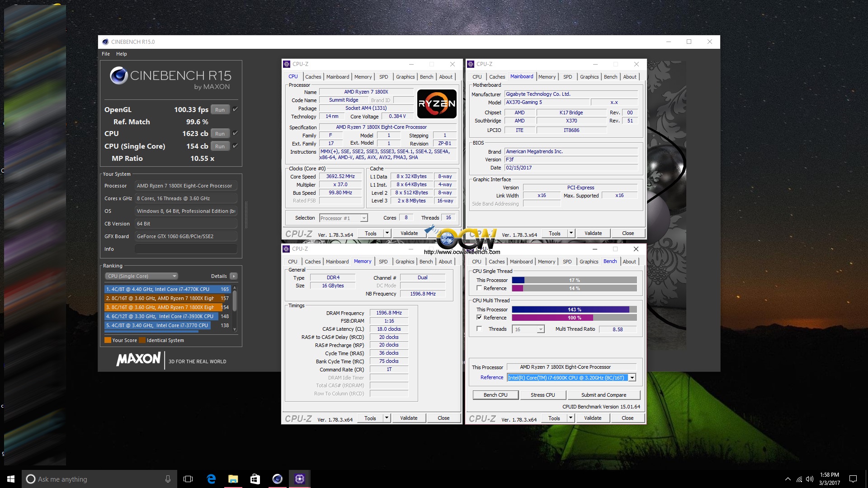
Task: Open the Windows Store taskbar icon
Action: point(255,479)
